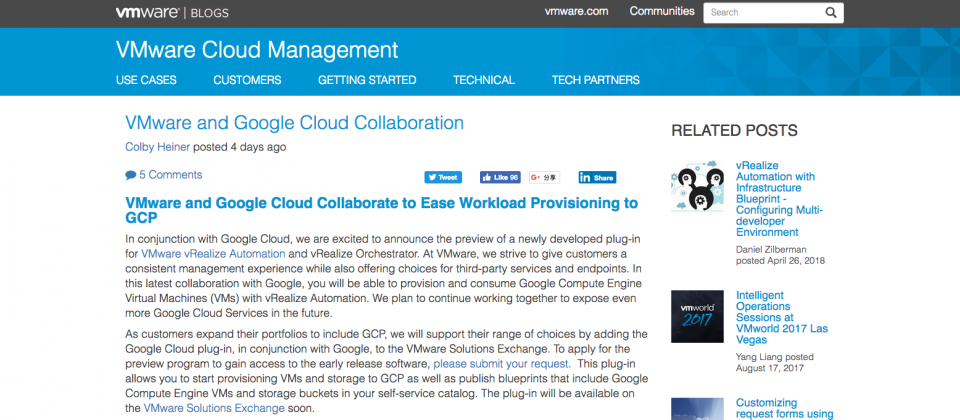Click the comments speech bubble icon
The height and width of the screenshot is (420, 960).
[x=130, y=175]
